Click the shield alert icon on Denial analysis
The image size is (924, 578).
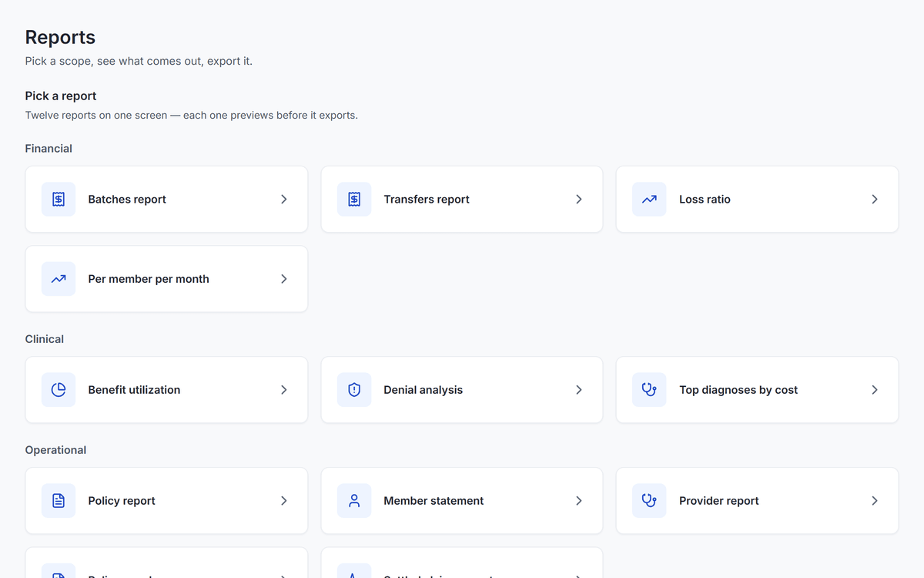click(354, 390)
